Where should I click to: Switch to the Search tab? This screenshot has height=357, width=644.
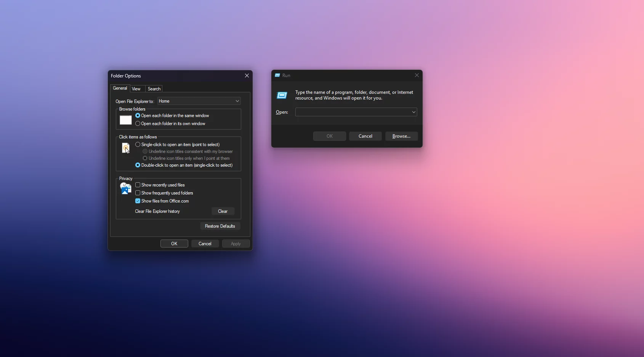tap(154, 89)
